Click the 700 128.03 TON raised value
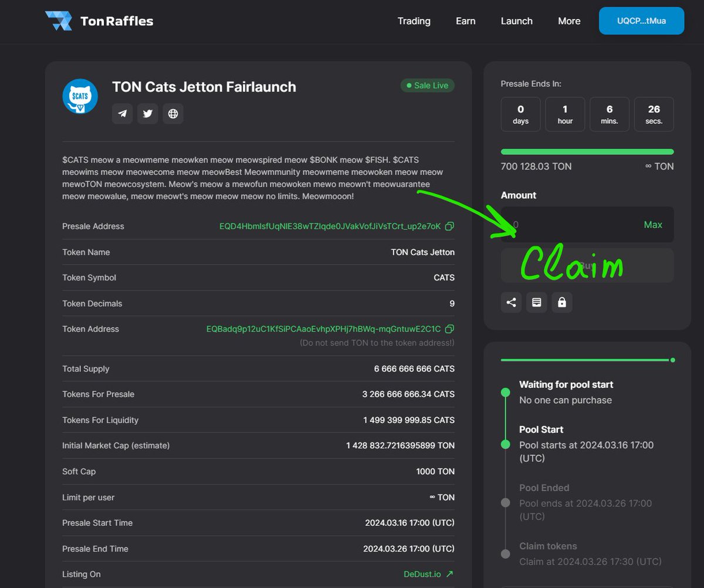704x588 pixels. click(536, 167)
